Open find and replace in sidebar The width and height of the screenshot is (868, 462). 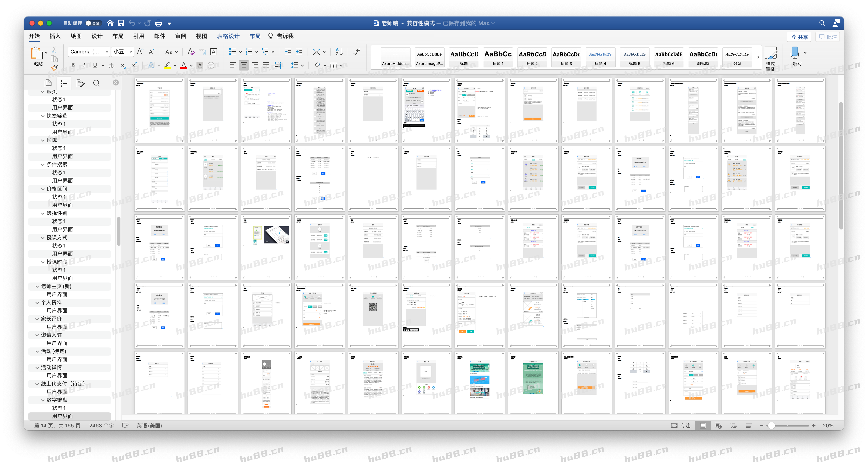click(x=96, y=83)
